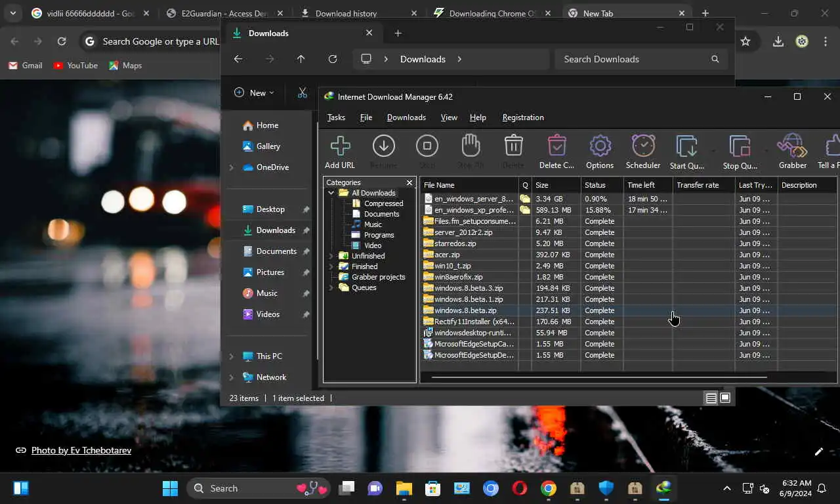Expand Network in Explorer sidebar

coord(231,377)
